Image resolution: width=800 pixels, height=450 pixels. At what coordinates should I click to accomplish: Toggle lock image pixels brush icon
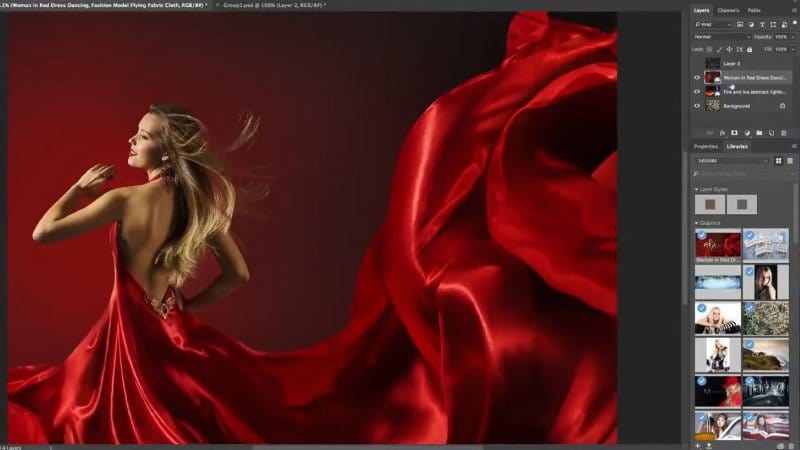(719, 49)
